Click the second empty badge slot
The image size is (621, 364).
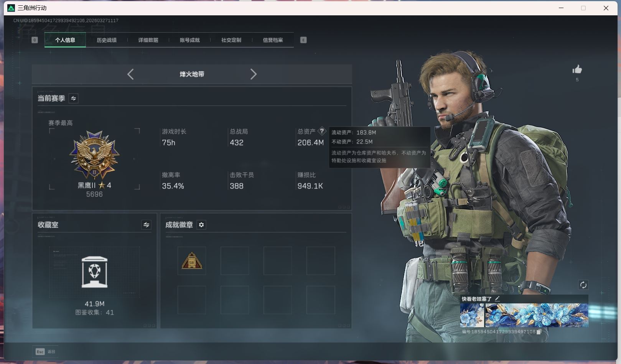[x=235, y=261]
